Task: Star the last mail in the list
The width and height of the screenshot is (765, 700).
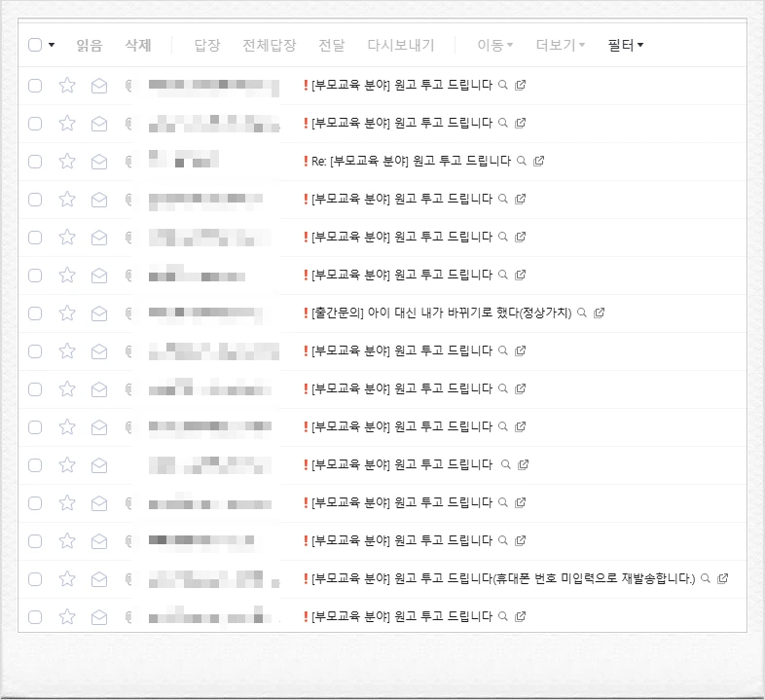Action: tap(67, 617)
